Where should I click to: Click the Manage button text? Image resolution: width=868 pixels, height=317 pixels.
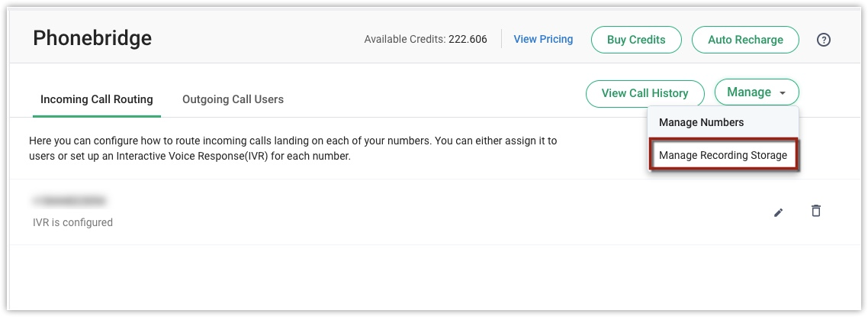pyautogui.click(x=748, y=92)
